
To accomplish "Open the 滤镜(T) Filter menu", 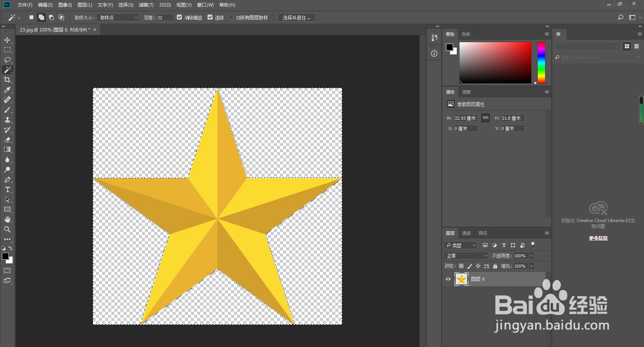I will [146, 5].
